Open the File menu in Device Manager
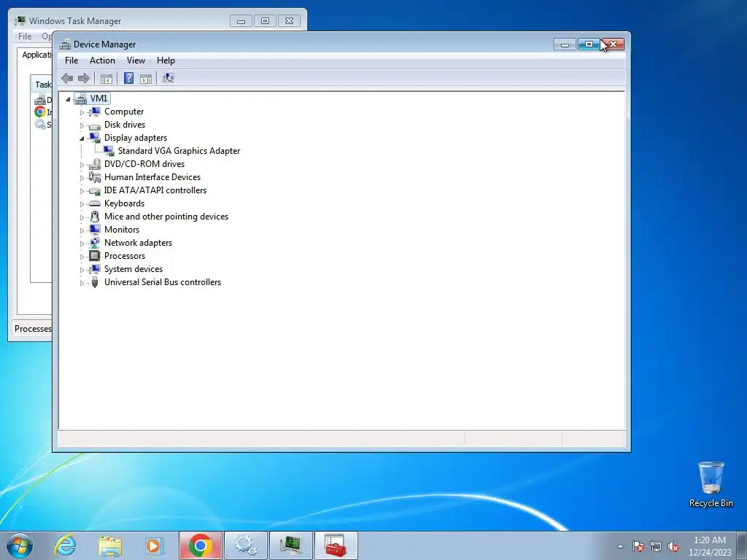 pyautogui.click(x=71, y=61)
